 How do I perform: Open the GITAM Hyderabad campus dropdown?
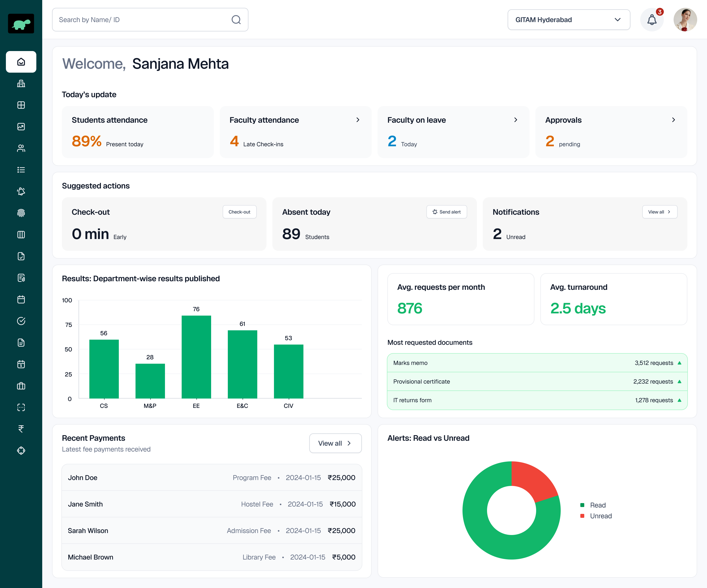click(x=568, y=20)
